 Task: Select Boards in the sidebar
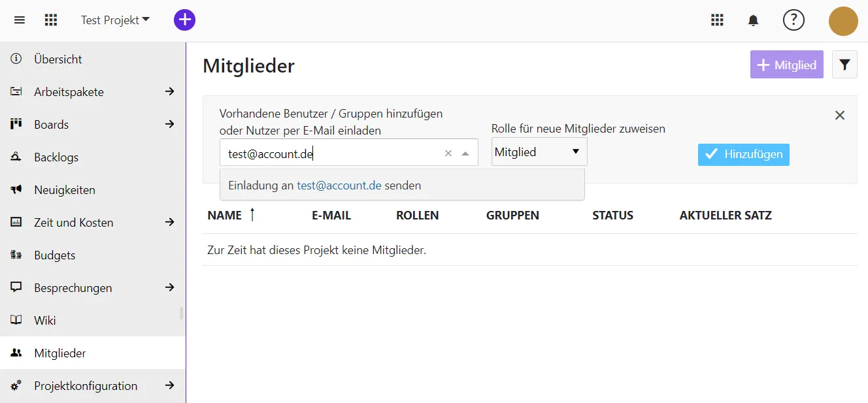[x=52, y=124]
